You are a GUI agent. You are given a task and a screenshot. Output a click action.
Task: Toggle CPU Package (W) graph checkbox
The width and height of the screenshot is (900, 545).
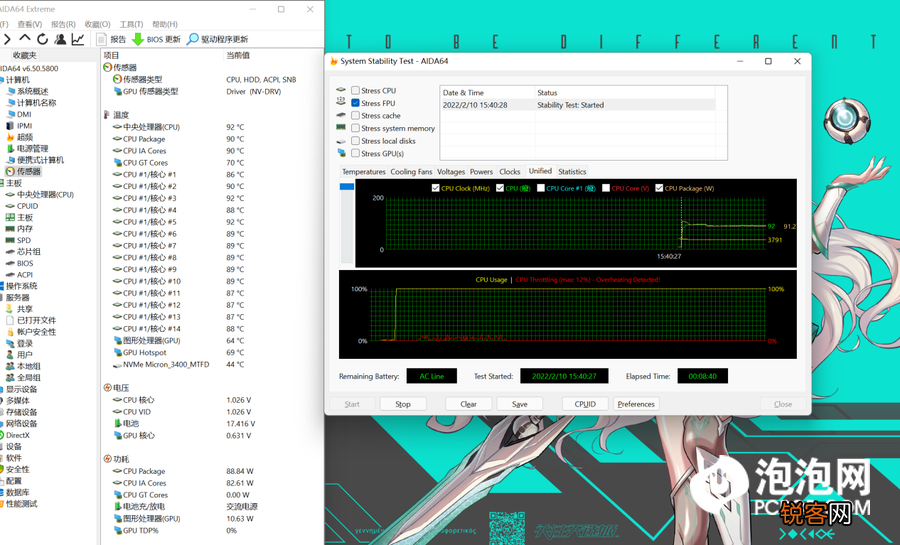coord(659,188)
